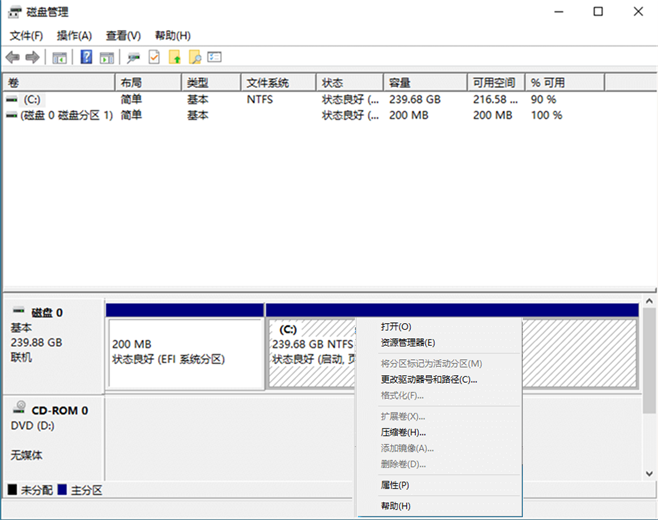Click the Forward arrow toolbar icon

[x=33, y=58]
